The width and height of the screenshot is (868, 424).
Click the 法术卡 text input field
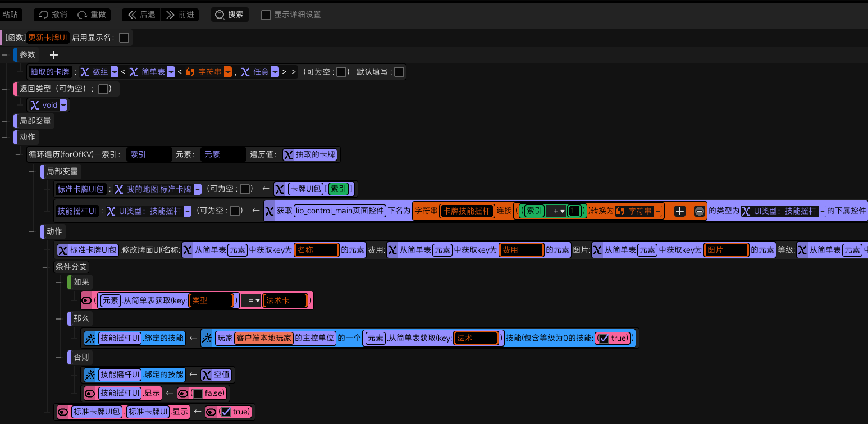pyautogui.click(x=284, y=300)
